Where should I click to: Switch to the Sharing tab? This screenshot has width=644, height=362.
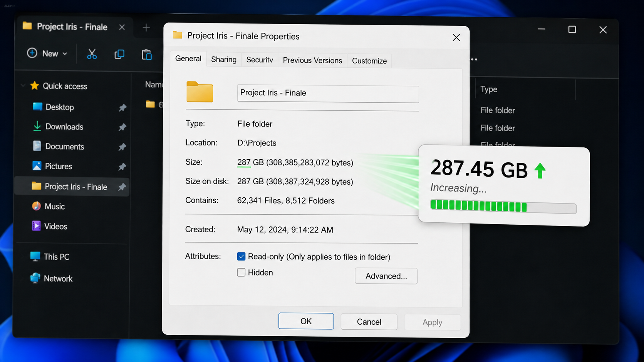click(224, 60)
